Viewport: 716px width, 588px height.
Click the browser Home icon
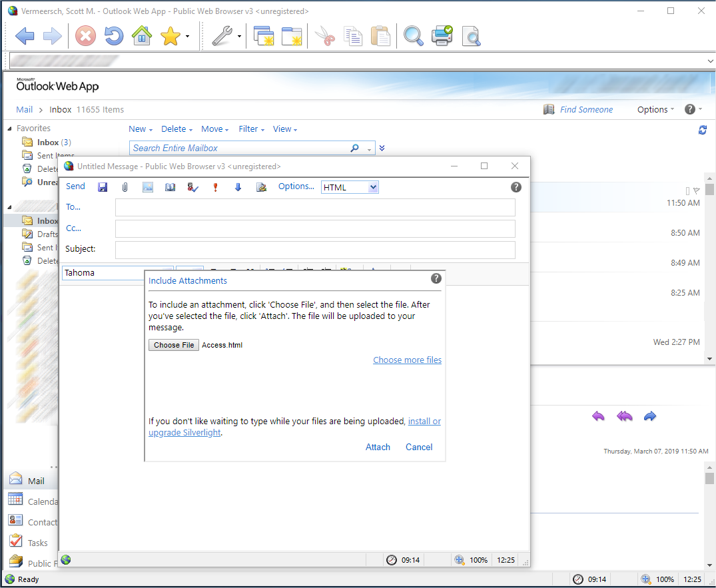(x=142, y=36)
